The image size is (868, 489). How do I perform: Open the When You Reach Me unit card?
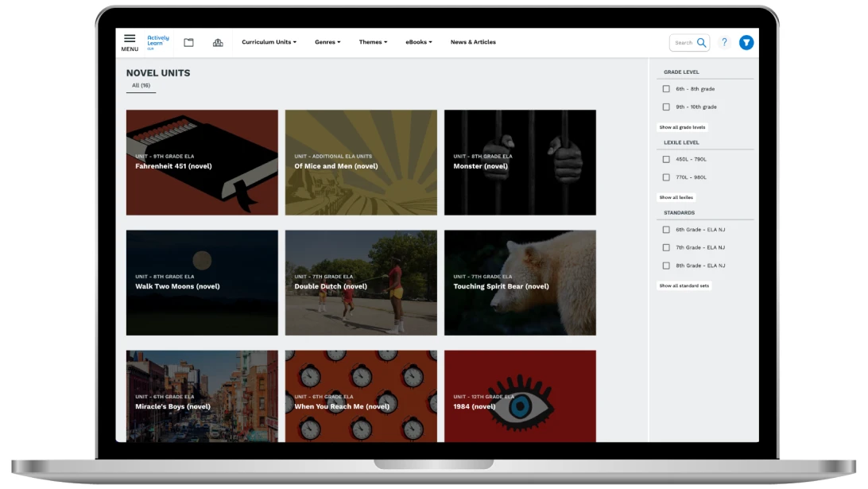(361, 396)
